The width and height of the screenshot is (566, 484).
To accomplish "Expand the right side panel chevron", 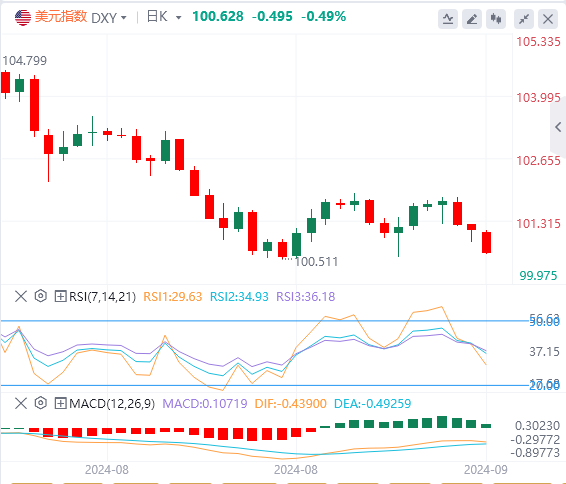I will click(558, 127).
